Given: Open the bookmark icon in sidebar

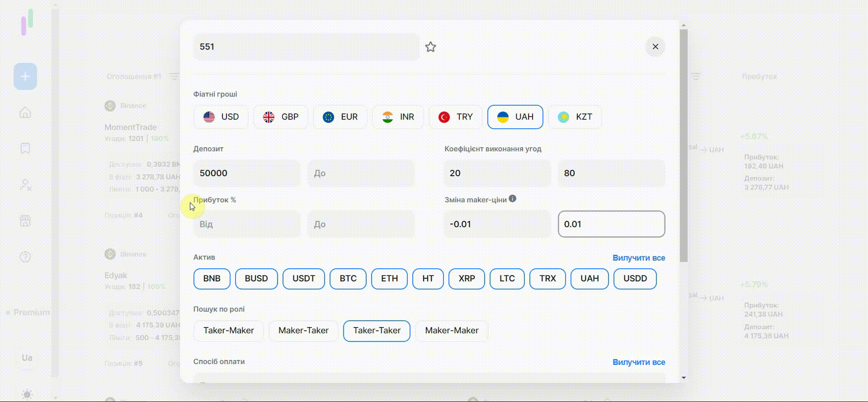Looking at the screenshot, I should (25, 149).
